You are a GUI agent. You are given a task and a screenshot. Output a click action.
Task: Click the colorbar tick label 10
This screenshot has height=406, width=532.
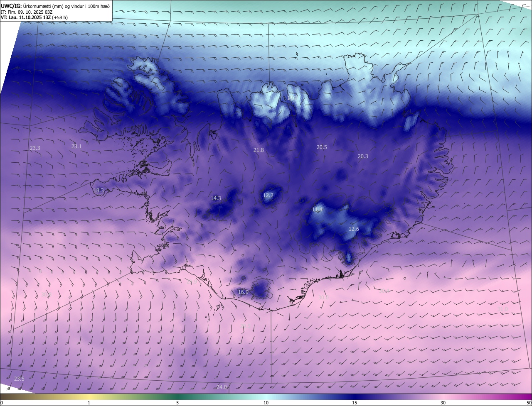(x=266, y=403)
